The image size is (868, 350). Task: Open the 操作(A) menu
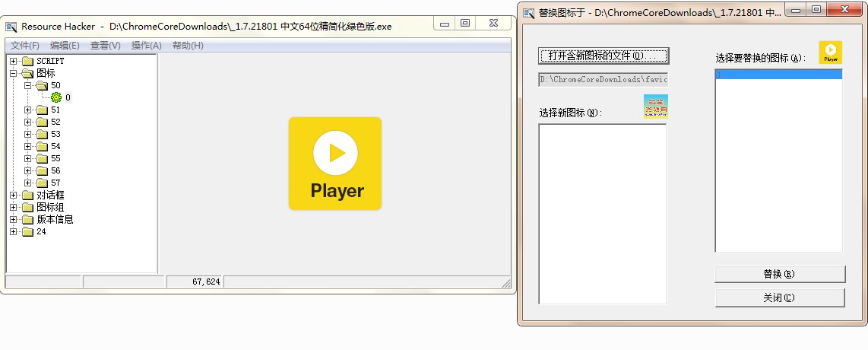click(x=146, y=46)
